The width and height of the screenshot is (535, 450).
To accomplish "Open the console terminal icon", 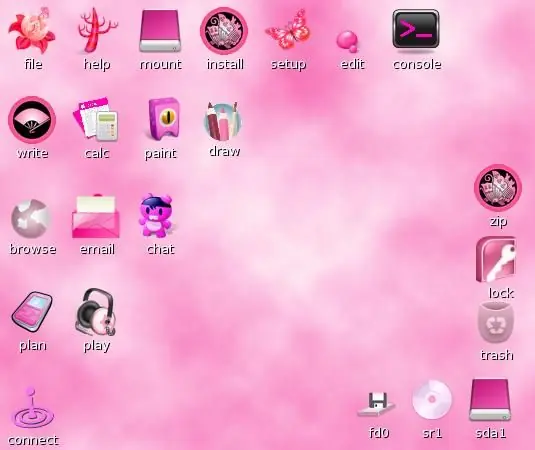I will tap(416, 29).
